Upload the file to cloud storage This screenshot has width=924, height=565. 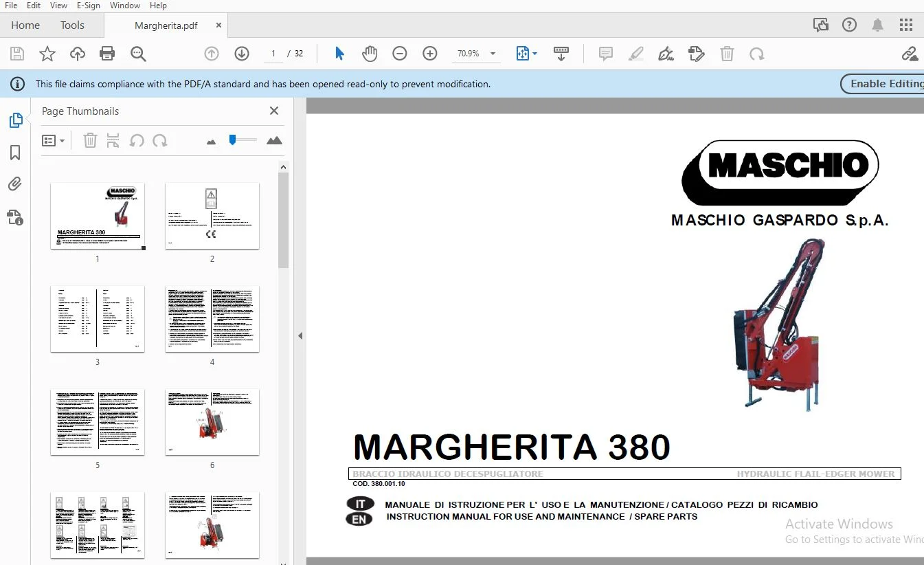pyautogui.click(x=78, y=54)
